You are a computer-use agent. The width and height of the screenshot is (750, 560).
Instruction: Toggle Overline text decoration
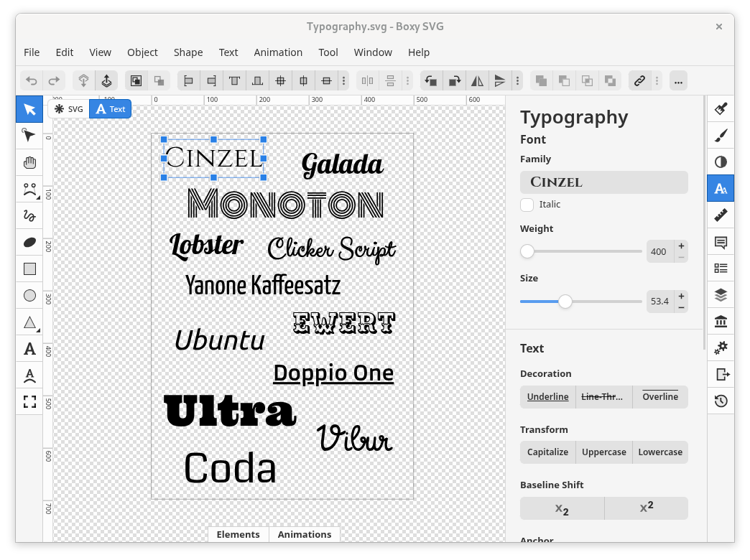(659, 397)
